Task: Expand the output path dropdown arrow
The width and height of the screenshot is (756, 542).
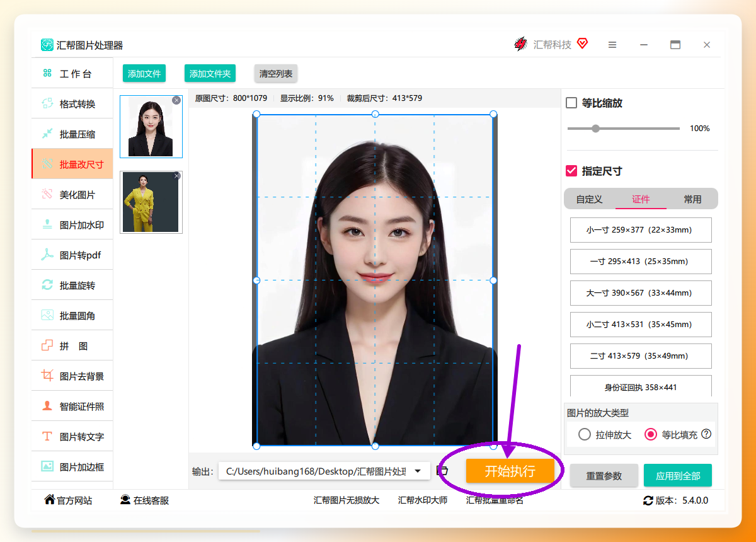Action: (417, 471)
